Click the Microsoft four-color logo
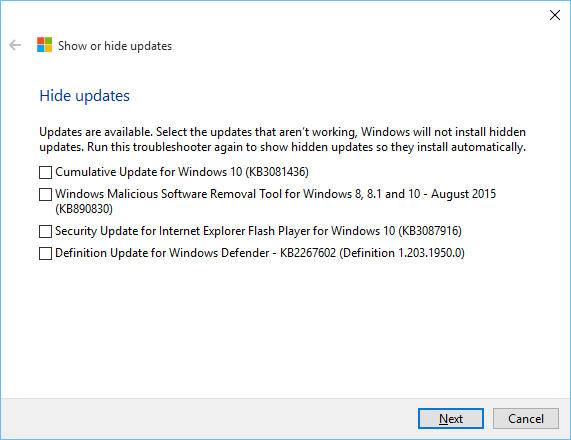This screenshot has height=440, width=571. coord(44,45)
